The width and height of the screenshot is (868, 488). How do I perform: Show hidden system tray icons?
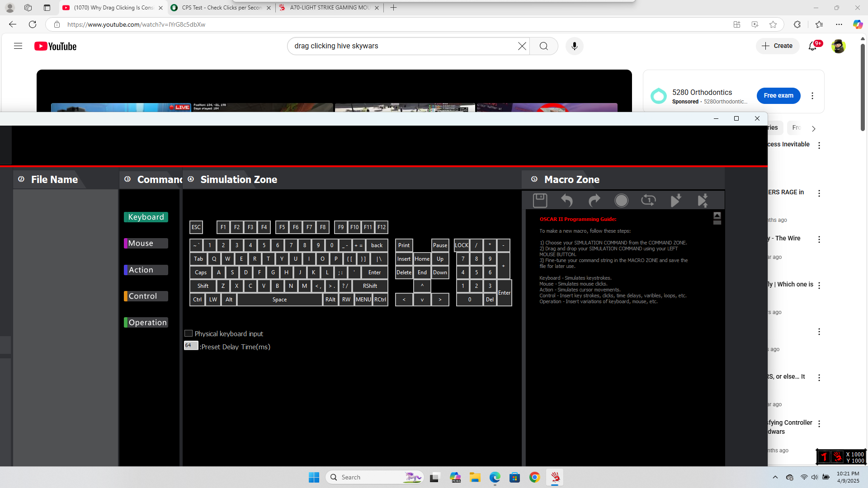775,477
